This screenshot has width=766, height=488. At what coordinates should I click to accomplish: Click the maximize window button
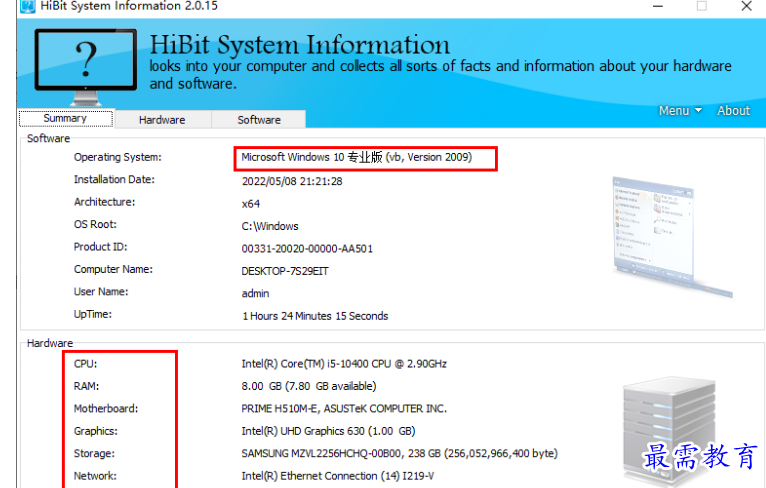tap(702, 6)
